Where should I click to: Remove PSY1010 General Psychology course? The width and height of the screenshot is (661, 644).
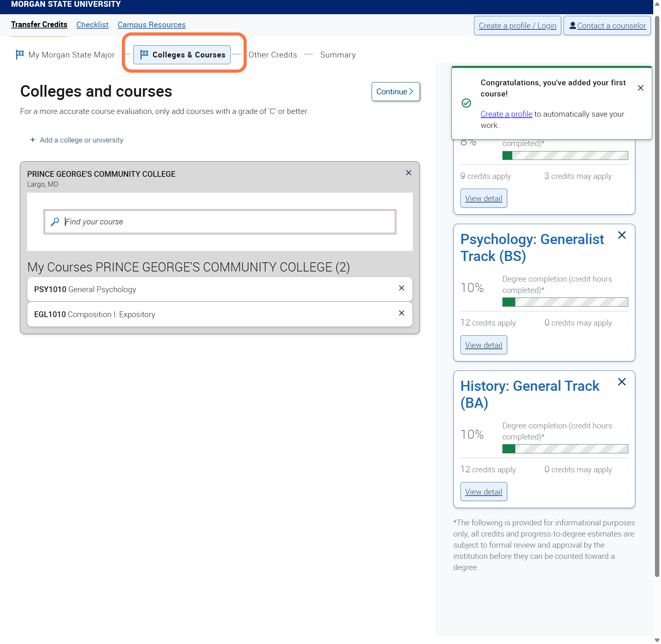click(401, 288)
